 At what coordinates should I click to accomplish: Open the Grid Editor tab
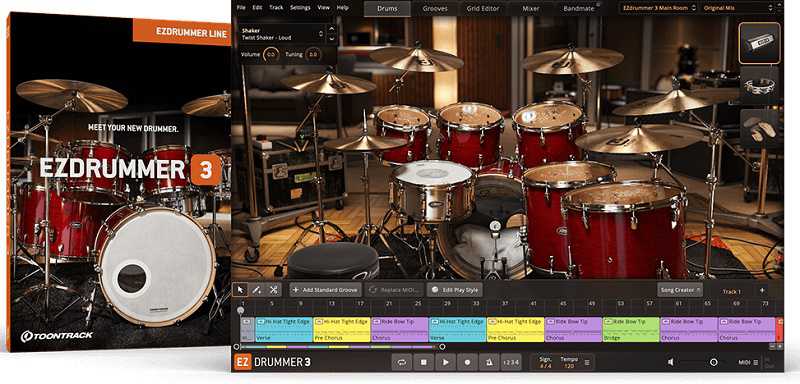(x=483, y=9)
